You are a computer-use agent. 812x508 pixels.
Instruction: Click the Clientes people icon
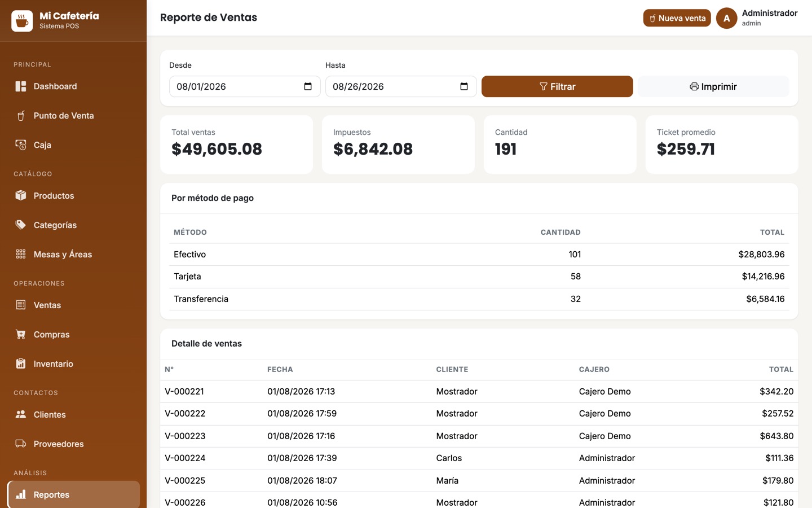pos(21,414)
